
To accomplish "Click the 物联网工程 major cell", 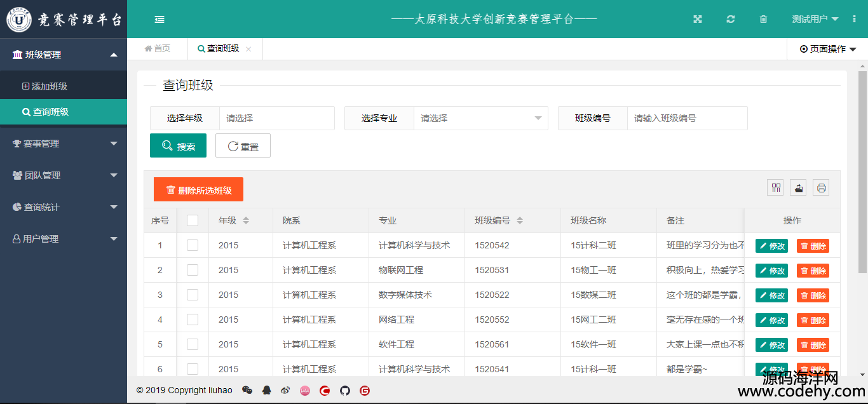I will [x=416, y=270].
